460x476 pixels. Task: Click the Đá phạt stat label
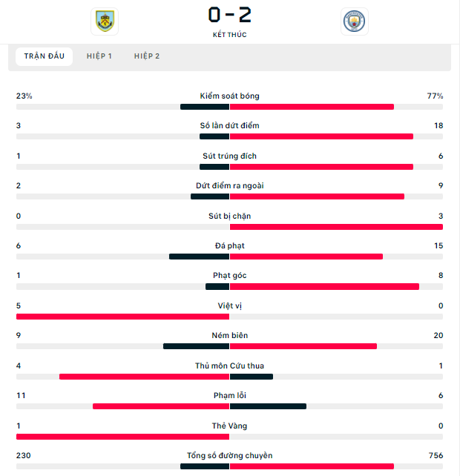pos(230,245)
